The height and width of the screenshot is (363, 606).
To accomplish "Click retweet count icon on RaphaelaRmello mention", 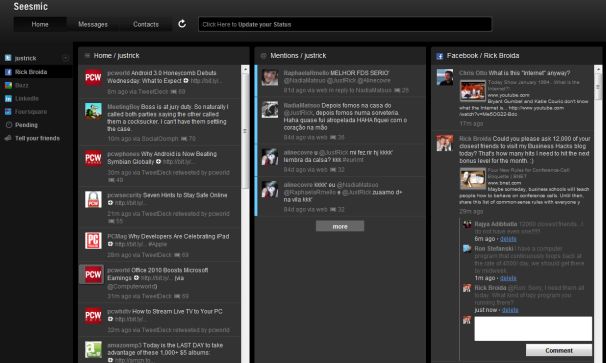I will click(x=397, y=90).
